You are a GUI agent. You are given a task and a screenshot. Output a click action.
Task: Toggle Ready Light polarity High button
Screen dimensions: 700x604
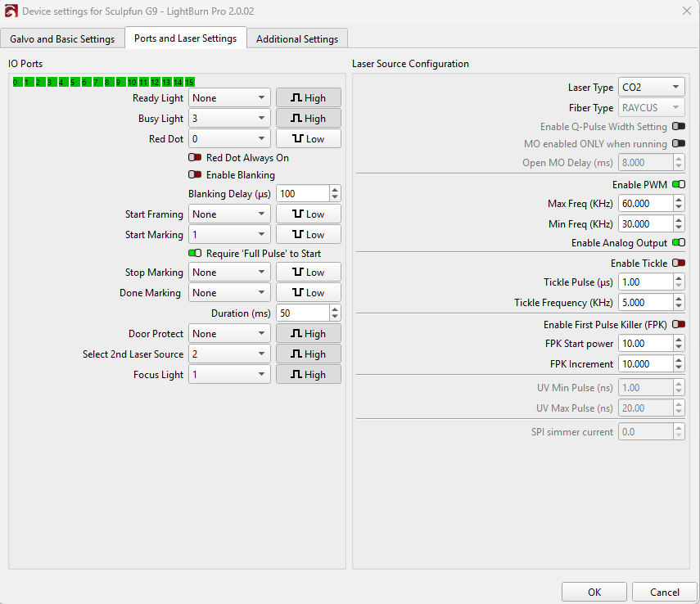(308, 98)
